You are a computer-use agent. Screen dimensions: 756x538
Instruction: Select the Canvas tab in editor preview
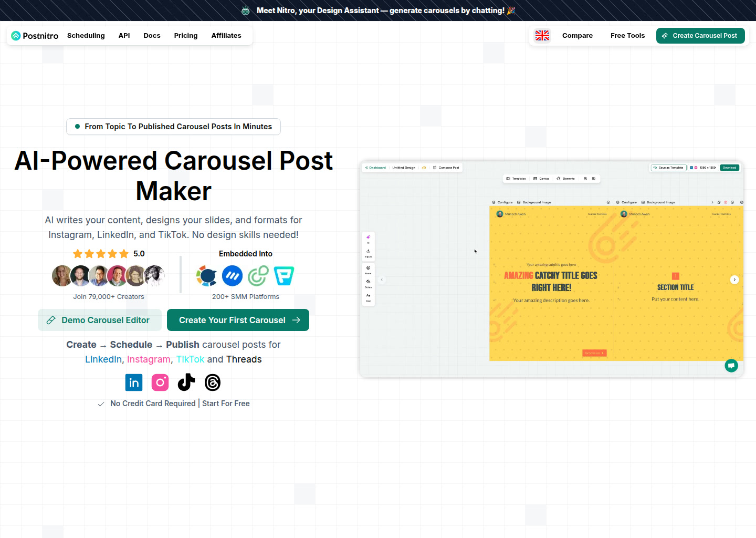(x=541, y=179)
